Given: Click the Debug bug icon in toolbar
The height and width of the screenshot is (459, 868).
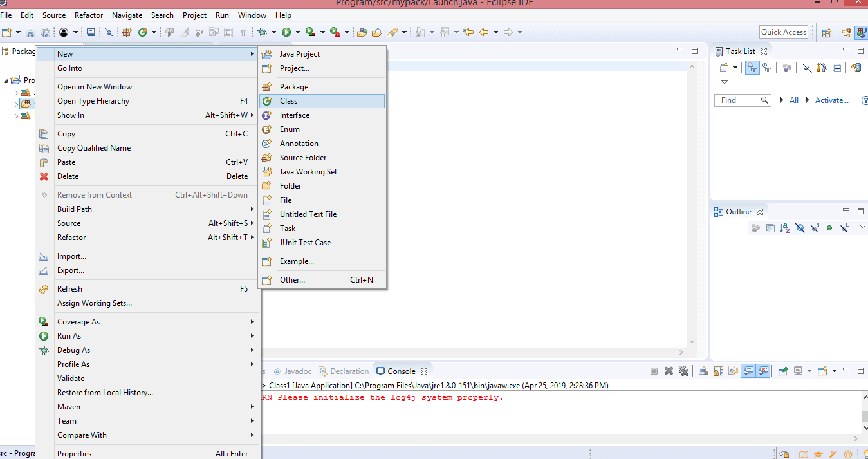Looking at the screenshot, I should point(263,32).
